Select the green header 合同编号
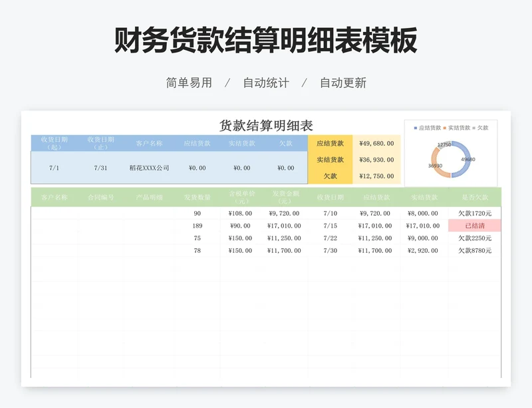 tap(101, 198)
